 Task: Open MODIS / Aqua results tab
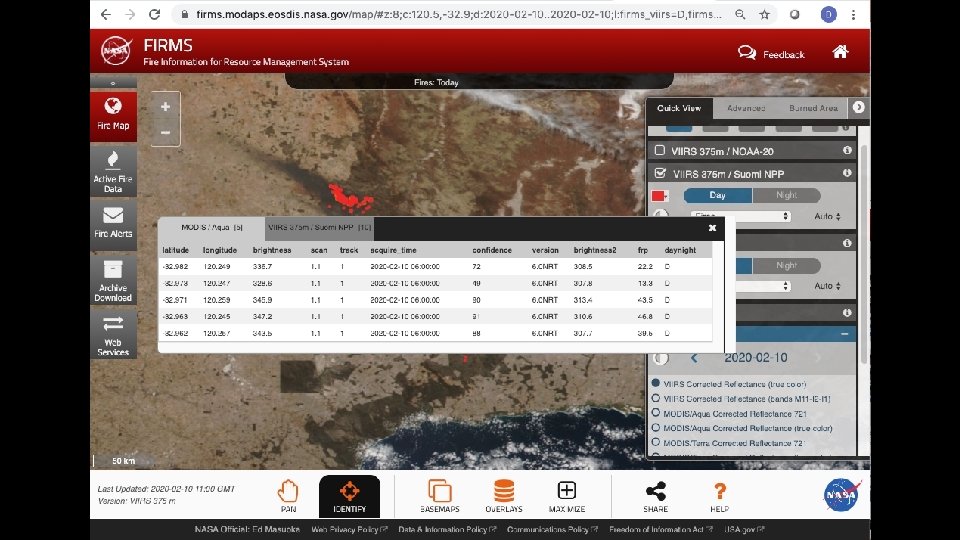212,228
